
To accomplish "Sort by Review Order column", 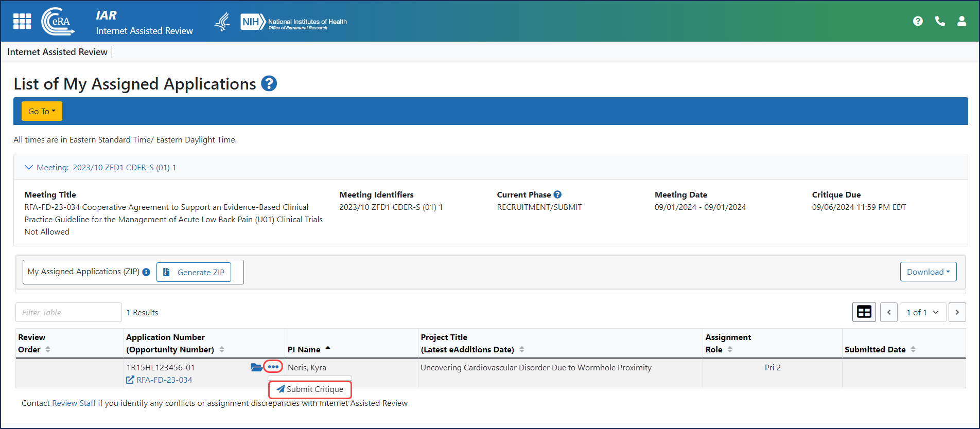I will pos(48,349).
